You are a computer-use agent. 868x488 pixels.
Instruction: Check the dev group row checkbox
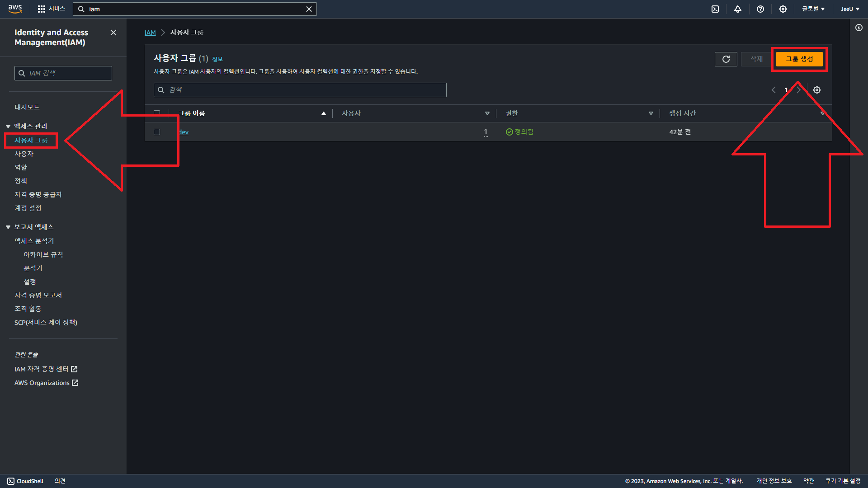[x=157, y=132]
